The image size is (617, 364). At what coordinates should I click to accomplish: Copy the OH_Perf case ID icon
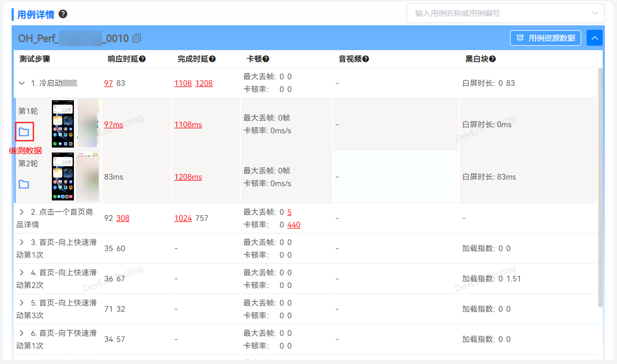click(137, 38)
